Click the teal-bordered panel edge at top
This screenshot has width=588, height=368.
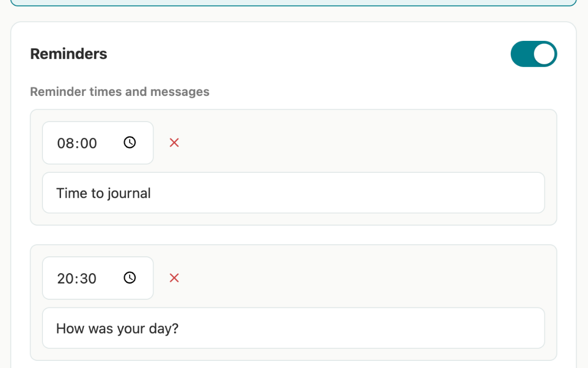293,5
